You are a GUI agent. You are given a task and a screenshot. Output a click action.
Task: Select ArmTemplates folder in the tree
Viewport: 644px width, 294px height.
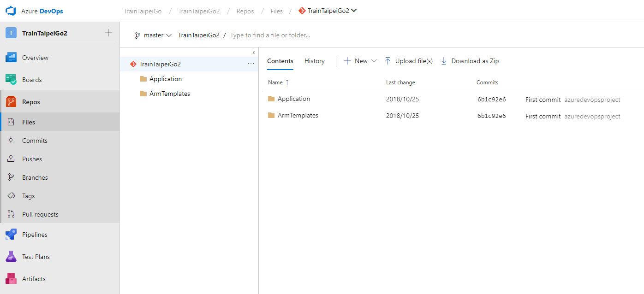pos(169,94)
